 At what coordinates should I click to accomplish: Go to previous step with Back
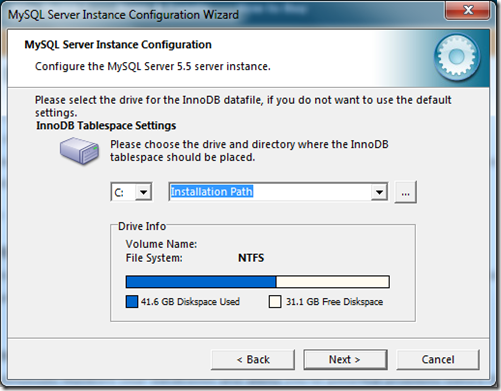253,359
